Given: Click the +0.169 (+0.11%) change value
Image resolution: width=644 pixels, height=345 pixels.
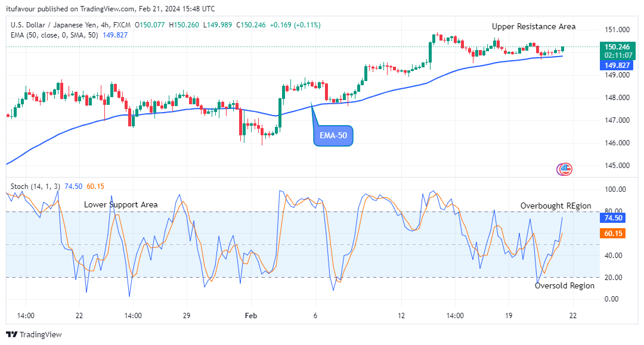Looking at the screenshot, I should coord(295,24).
